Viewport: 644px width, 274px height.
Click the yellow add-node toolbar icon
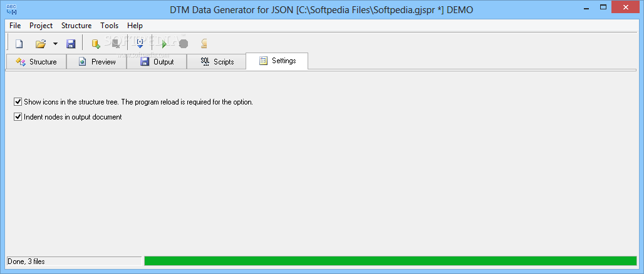(96, 44)
